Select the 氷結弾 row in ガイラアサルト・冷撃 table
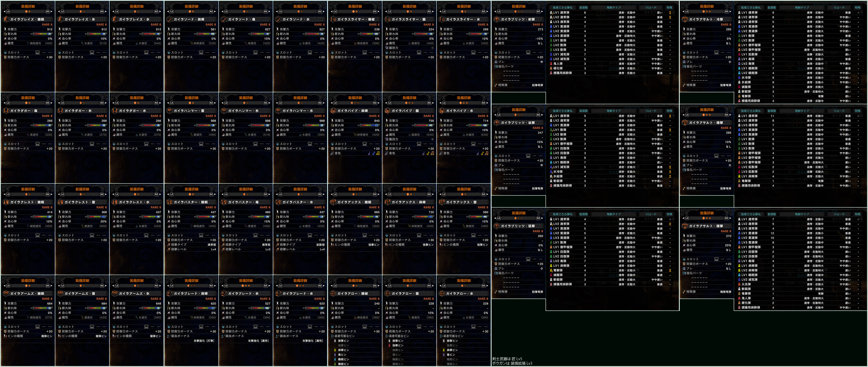Viewport: 868px width, 367px height. coord(800,82)
